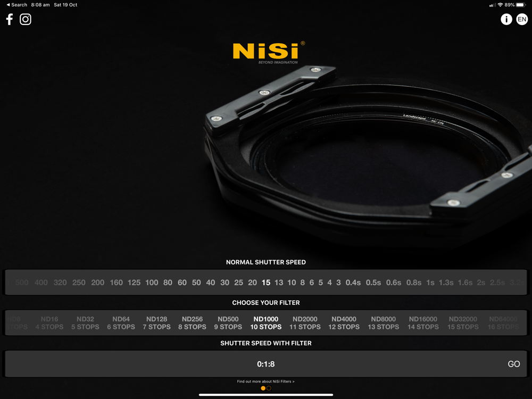Open Find out more about NiSi Filters link
The width and height of the screenshot is (532, 399).
(265, 381)
